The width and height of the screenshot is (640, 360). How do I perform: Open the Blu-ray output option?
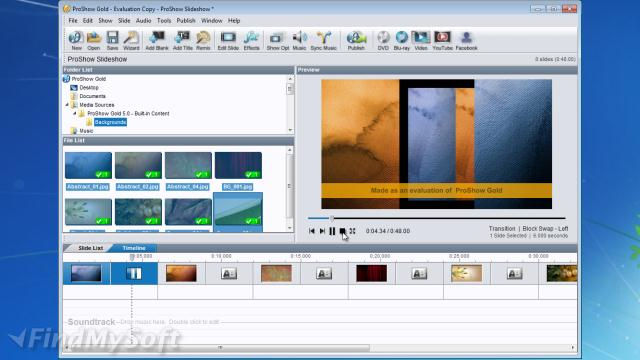tap(402, 41)
